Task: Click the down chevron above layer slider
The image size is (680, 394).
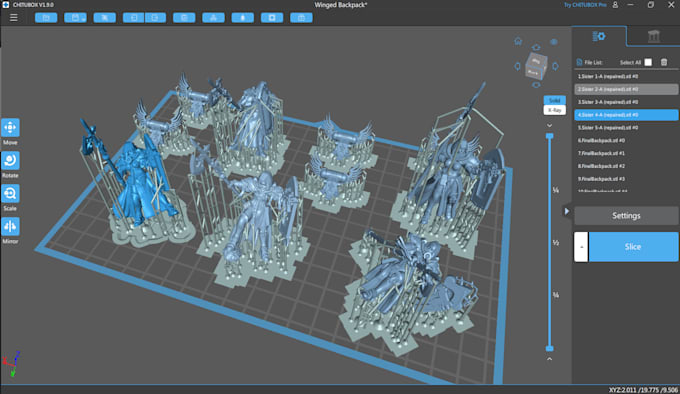Action: [x=549, y=125]
